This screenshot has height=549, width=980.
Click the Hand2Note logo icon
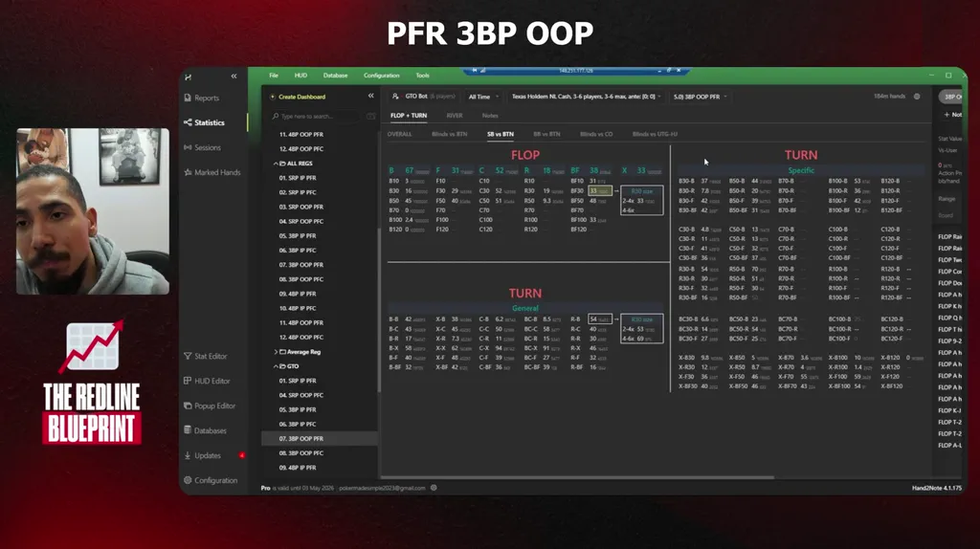[189, 77]
